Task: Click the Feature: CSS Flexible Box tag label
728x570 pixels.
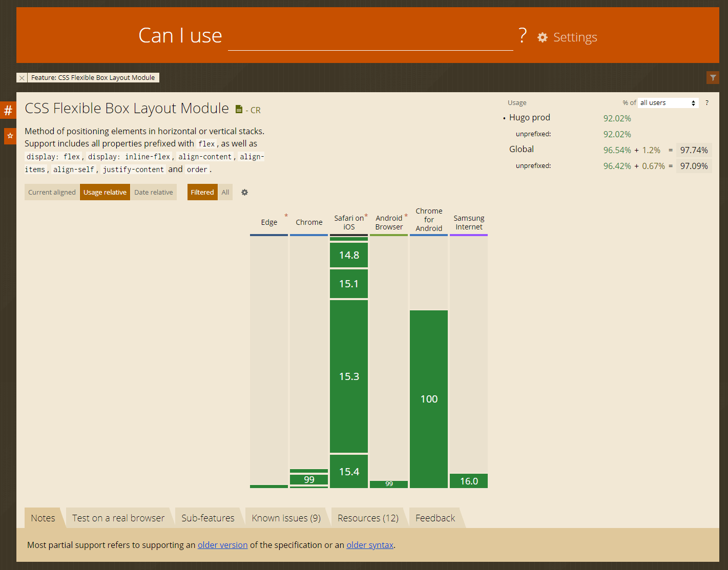Action: (93, 78)
